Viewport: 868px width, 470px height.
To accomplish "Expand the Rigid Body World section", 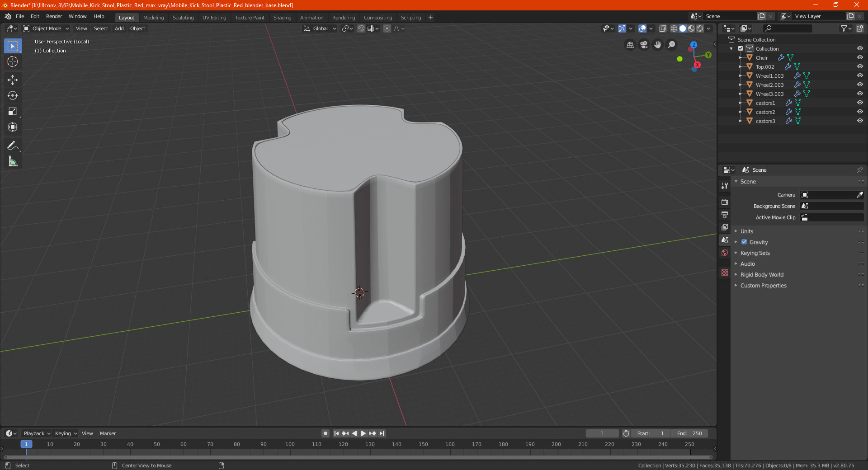I will 761,275.
